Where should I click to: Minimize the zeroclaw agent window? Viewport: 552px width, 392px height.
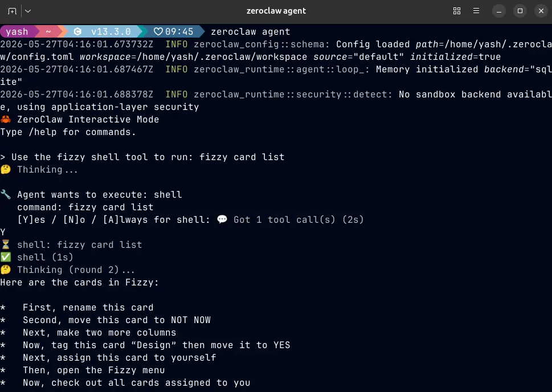point(499,11)
